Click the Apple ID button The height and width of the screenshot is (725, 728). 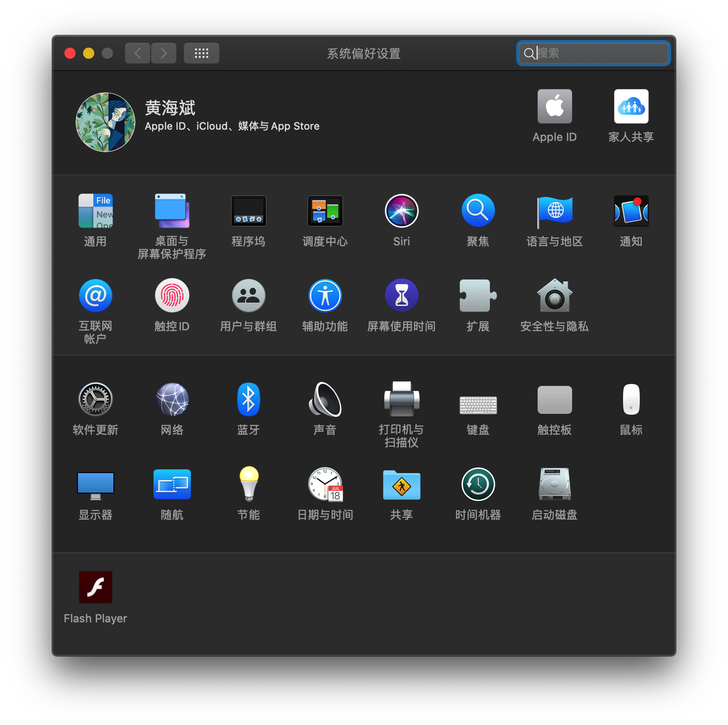pyautogui.click(x=554, y=107)
